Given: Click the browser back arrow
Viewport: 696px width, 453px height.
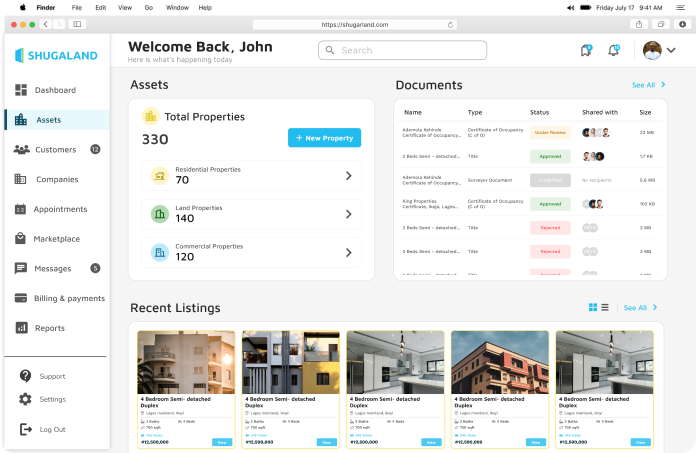Looking at the screenshot, I should pyautogui.click(x=46, y=24).
